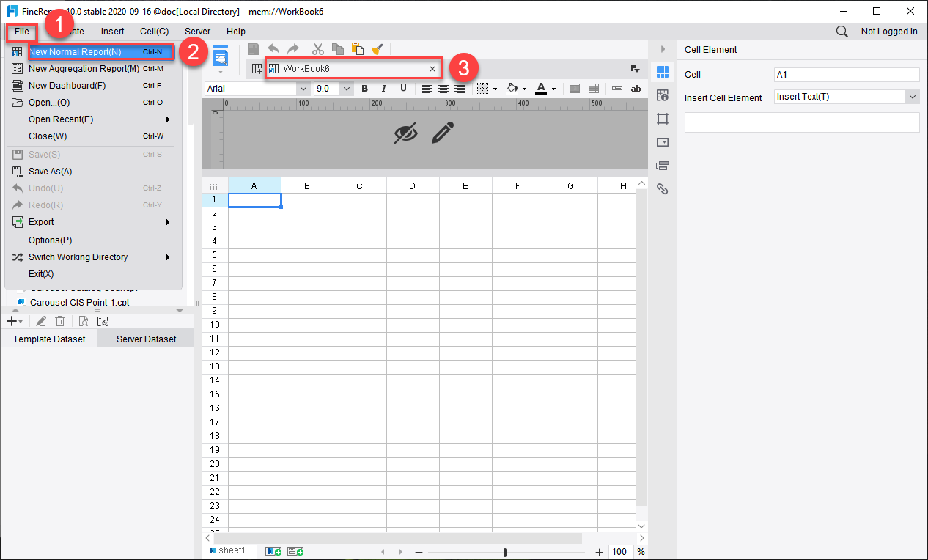Delete a dataset using the trash icon
The height and width of the screenshot is (560, 928).
pos(60,321)
